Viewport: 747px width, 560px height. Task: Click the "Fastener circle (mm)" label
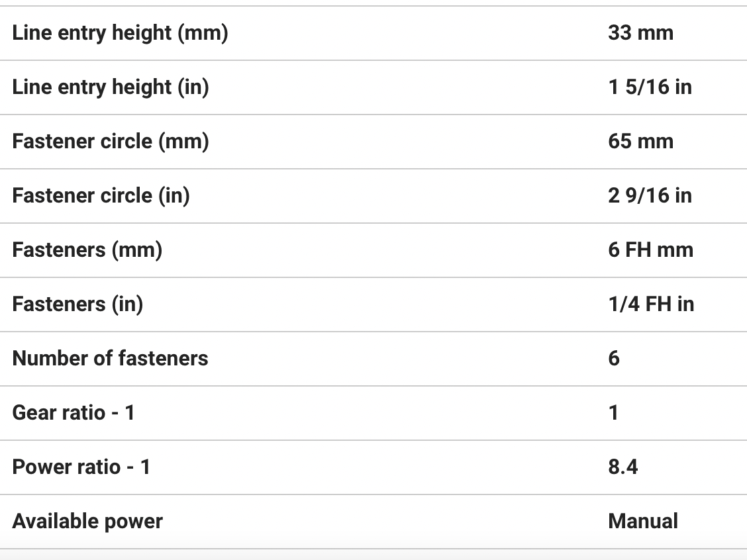(x=111, y=141)
